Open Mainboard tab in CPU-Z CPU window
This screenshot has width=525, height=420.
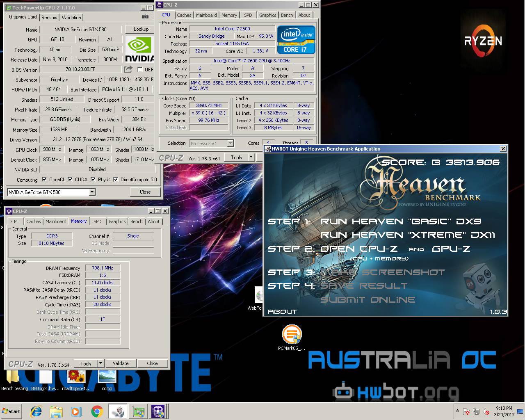(206, 15)
